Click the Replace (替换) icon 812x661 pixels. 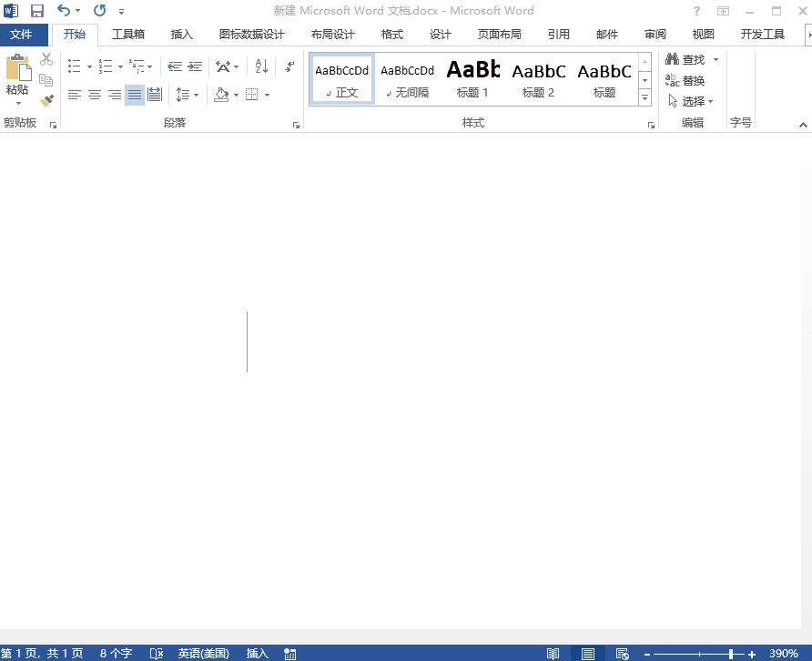point(688,80)
